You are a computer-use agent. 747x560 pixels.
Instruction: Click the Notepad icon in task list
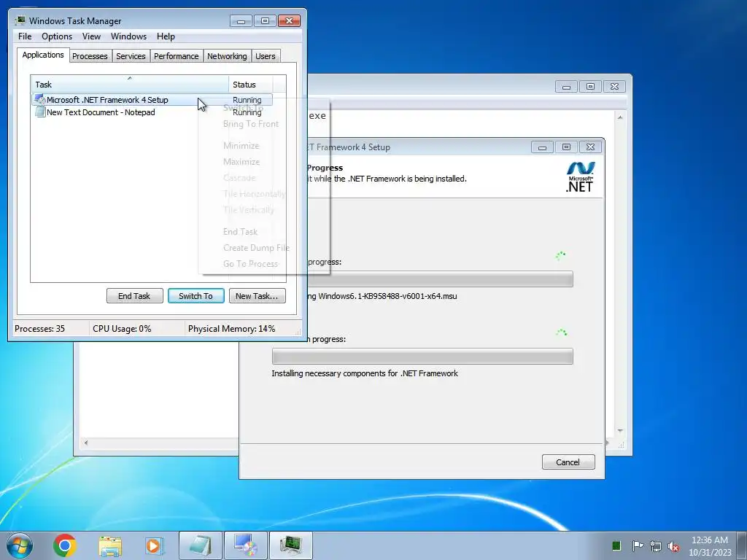41,112
